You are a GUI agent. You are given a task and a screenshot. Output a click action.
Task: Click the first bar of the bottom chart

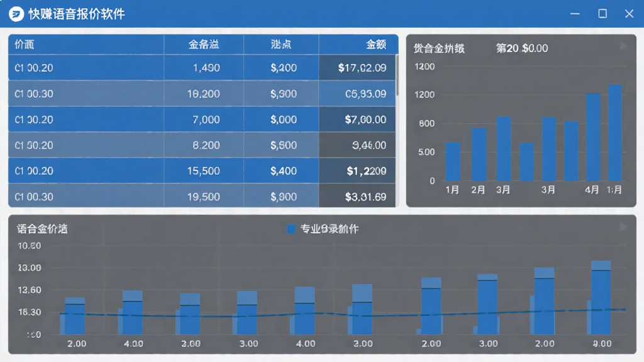(75, 316)
